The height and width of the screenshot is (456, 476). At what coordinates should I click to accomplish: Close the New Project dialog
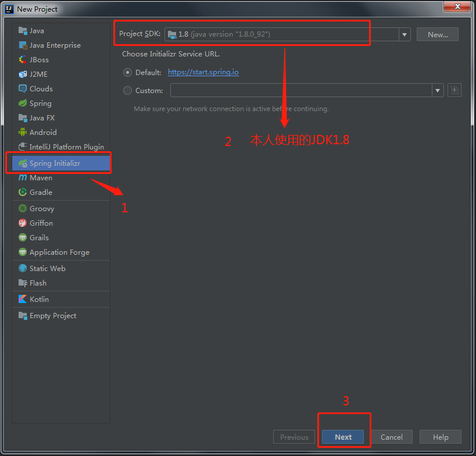click(x=457, y=6)
